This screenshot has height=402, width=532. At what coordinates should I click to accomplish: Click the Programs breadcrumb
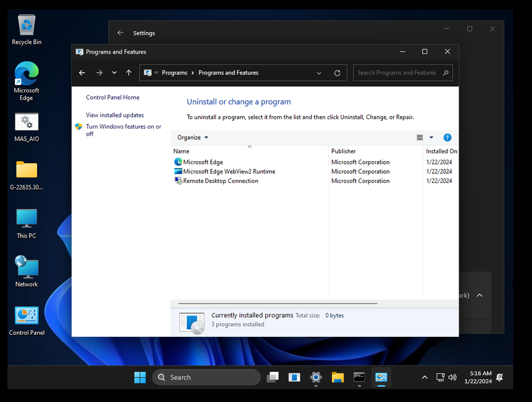(174, 73)
